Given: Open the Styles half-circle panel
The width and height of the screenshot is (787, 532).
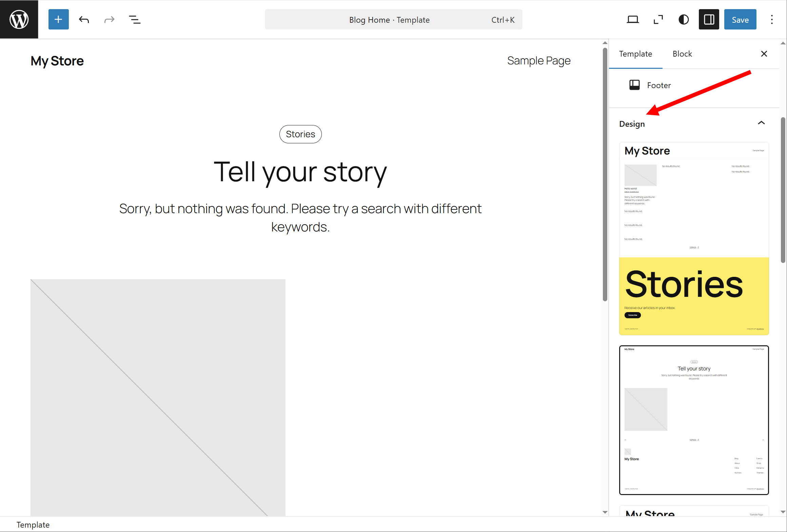Looking at the screenshot, I should tap(684, 20).
